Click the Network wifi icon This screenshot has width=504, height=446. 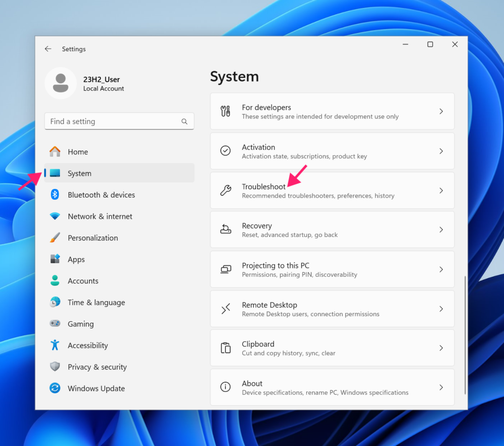click(55, 216)
